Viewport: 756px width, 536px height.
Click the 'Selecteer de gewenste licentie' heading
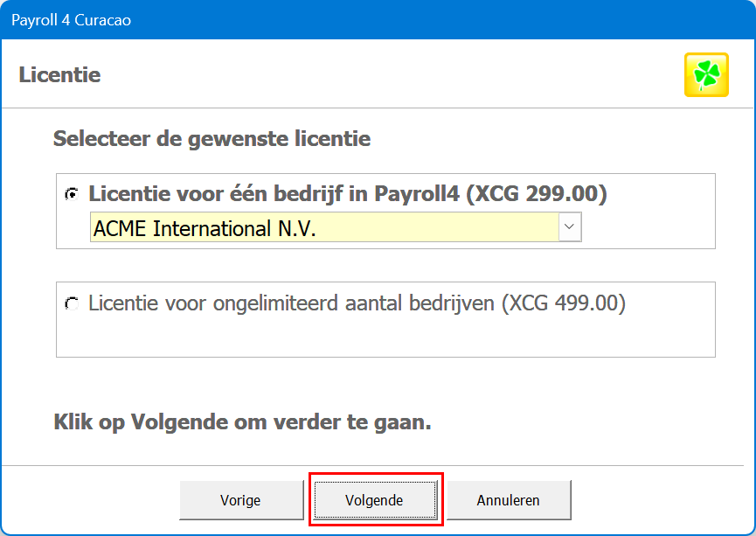click(x=212, y=138)
